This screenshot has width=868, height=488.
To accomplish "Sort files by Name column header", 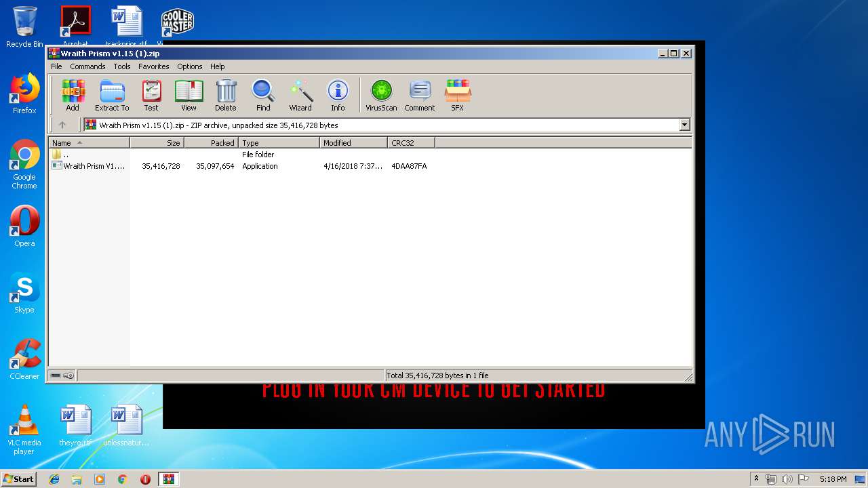I will [x=89, y=143].
